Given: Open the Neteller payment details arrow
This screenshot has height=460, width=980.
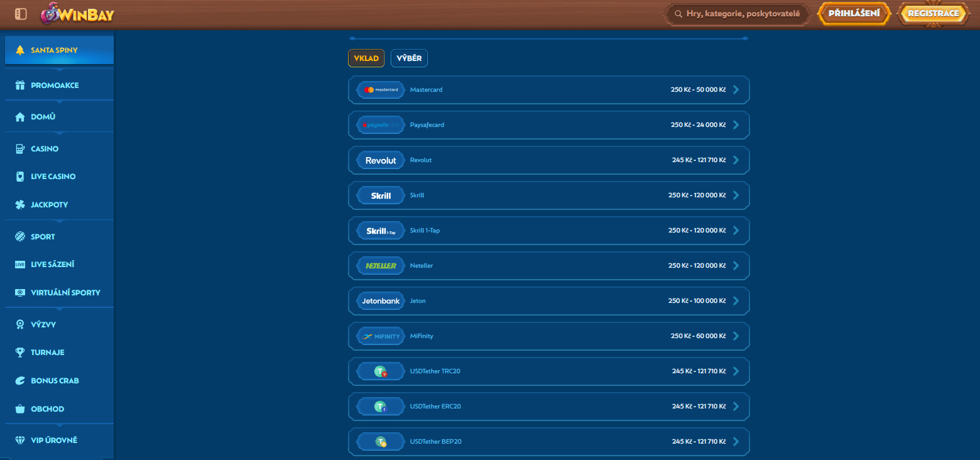Looking at the screenshot, I should click(x=736, y=265).
